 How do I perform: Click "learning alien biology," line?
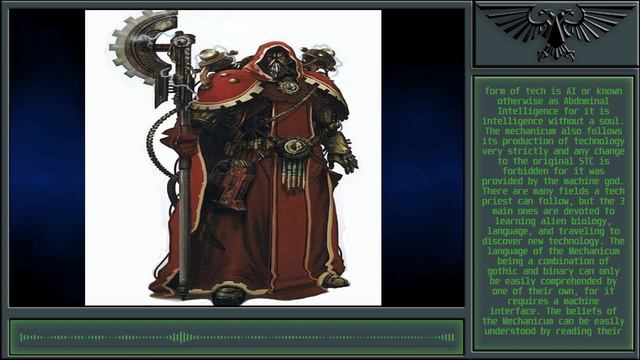pos(553,221)
